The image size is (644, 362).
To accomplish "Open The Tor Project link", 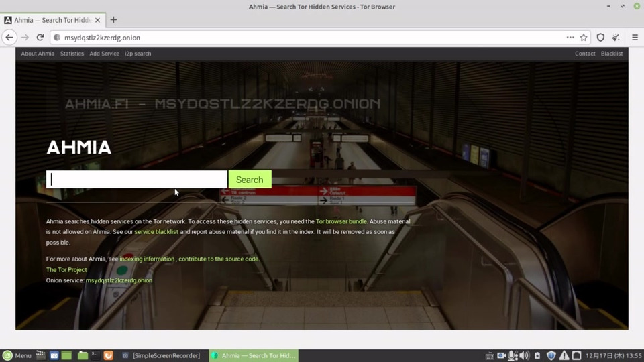I will click(66, 269).
